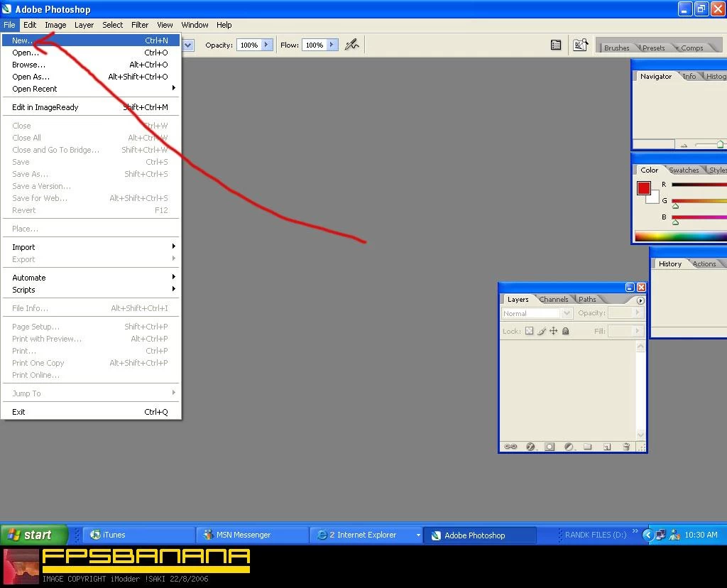This screenshot has width=727, height=588.
Task: Open Presets tab in palette well
Action: tap(653, 48)
